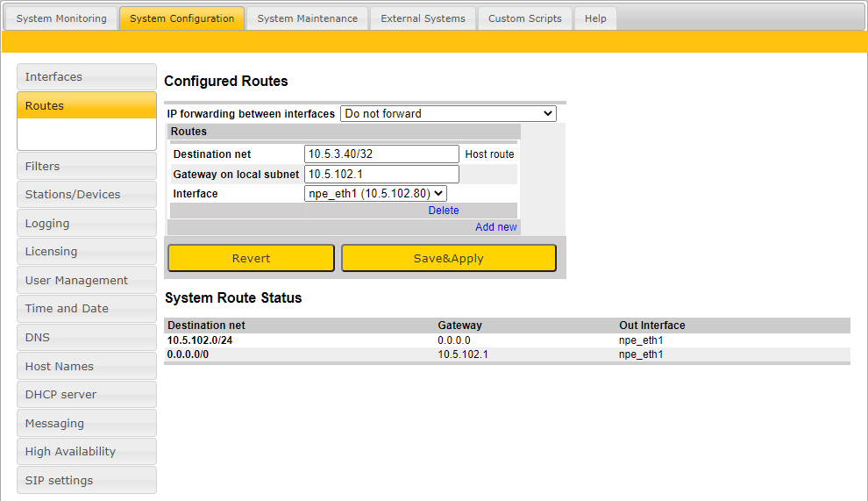Select SIP settings in sidebar

(x=86, y=481)
